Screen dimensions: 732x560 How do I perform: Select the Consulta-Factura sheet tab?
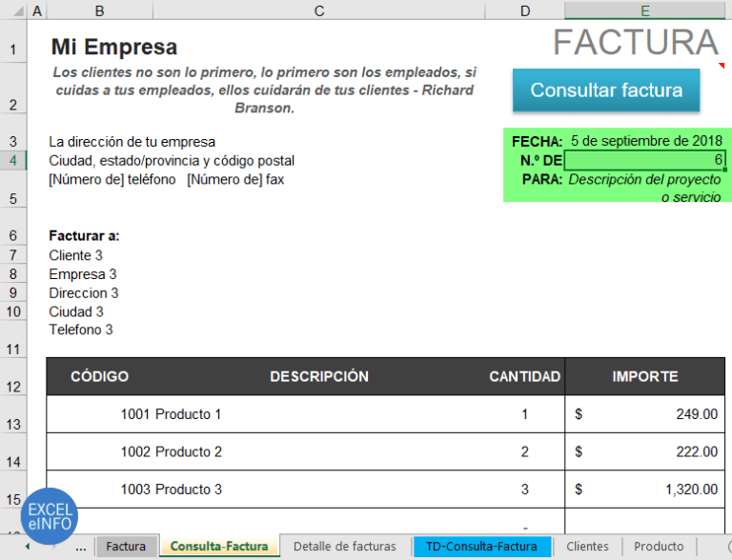point(219,547)
